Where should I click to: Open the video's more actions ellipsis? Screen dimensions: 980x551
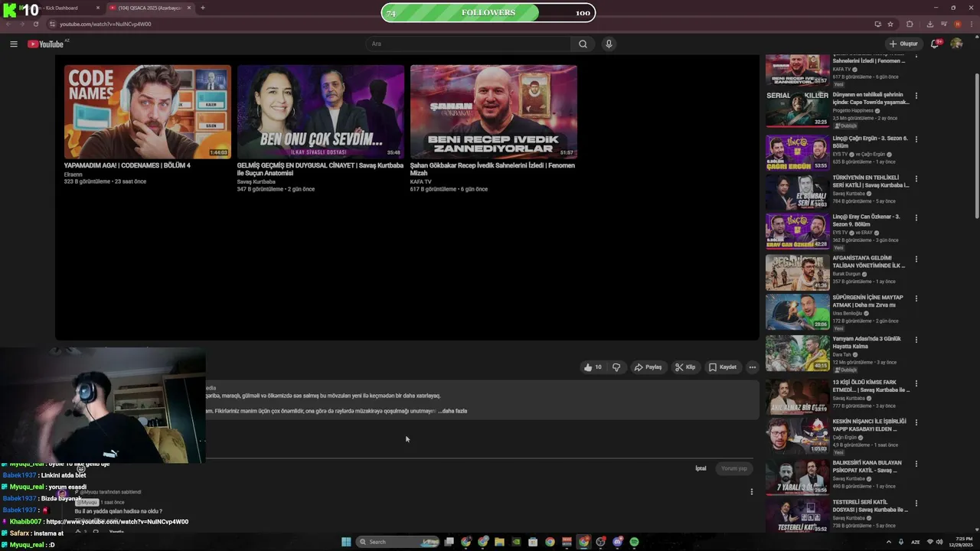tap(752, 367)
